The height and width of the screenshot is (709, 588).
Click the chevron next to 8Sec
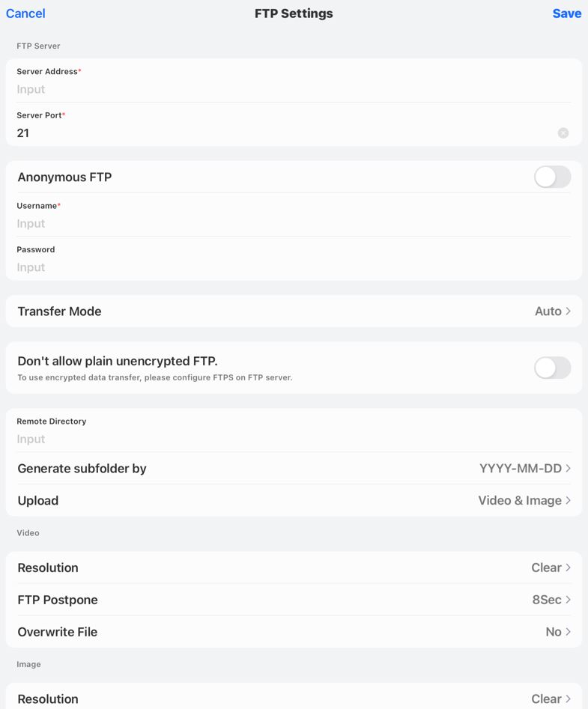[569, 600]
